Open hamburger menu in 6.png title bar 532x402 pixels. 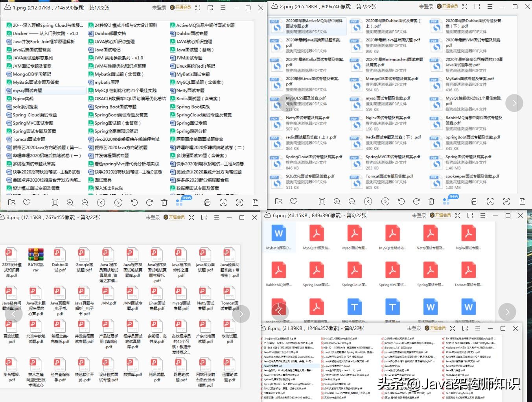point(483,216)
